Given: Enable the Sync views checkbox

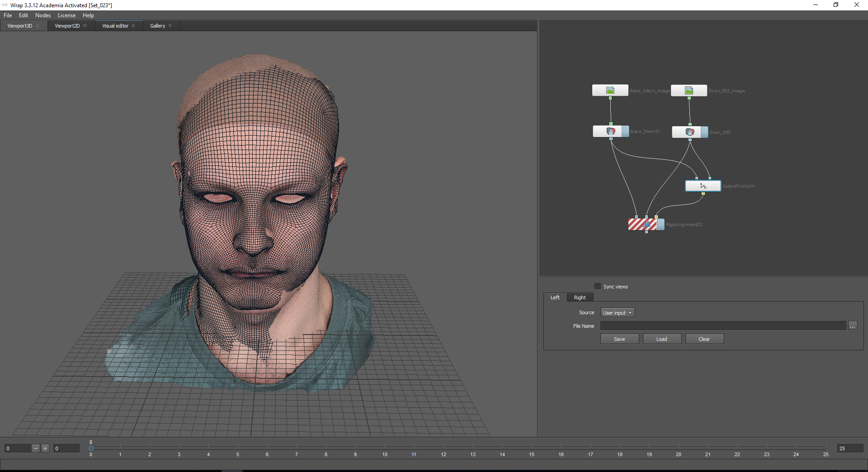Looking at the screenshot, I should click(x=598, y=286).
